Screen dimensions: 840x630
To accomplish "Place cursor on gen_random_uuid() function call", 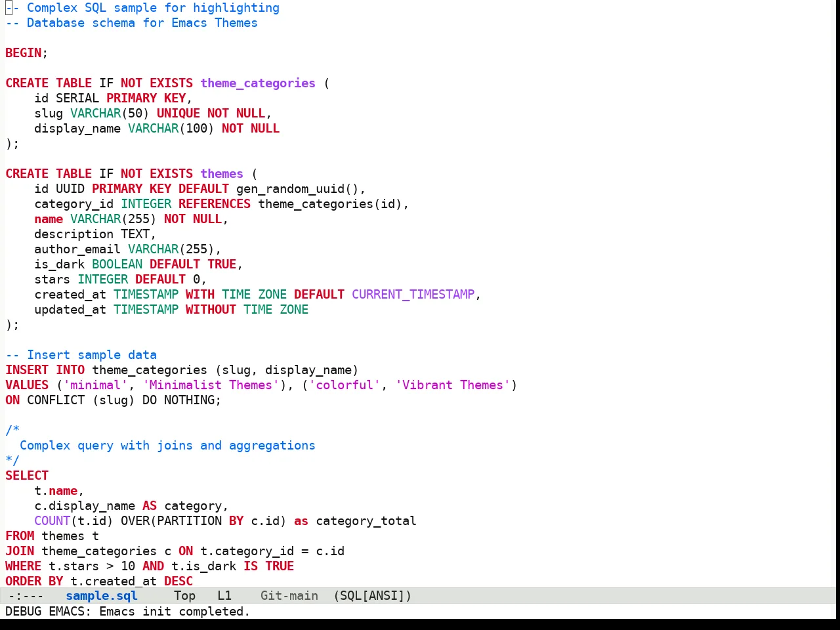I will 297,189.
